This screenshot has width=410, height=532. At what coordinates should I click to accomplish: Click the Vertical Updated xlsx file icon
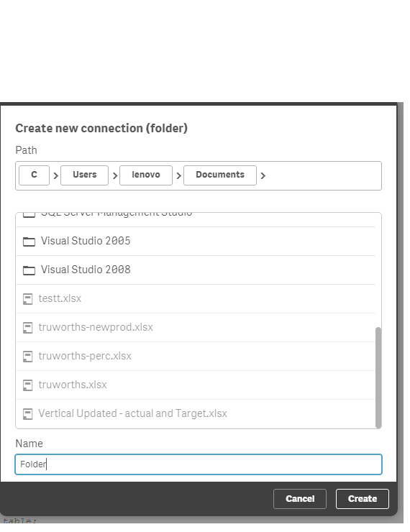(x=27, y=414)
